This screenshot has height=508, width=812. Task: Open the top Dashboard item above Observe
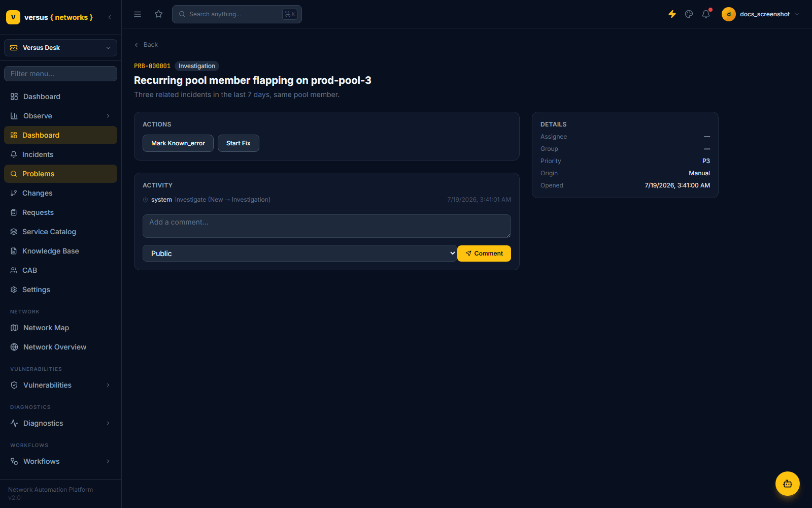pyautogui.click(x=60, y=97)
